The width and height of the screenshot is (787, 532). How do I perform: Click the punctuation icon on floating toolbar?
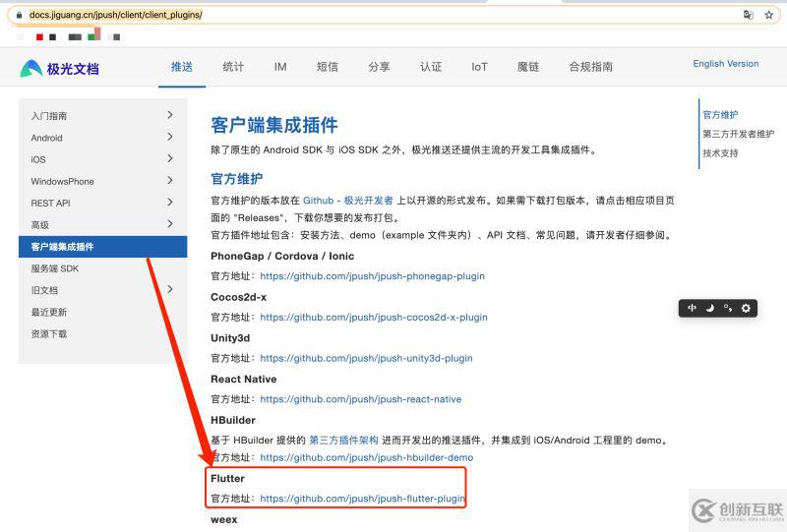point(728,308)
